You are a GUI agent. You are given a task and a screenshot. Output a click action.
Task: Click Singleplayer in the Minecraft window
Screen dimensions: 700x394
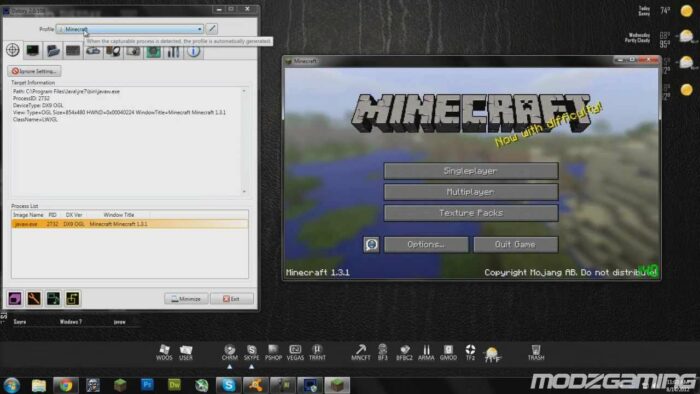471,171
